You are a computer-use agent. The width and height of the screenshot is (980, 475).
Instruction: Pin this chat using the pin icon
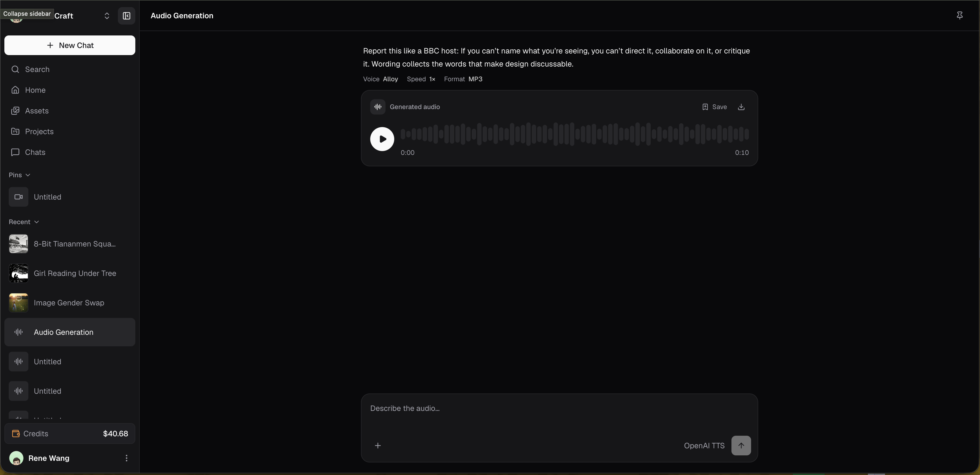[x=960, y=16]
